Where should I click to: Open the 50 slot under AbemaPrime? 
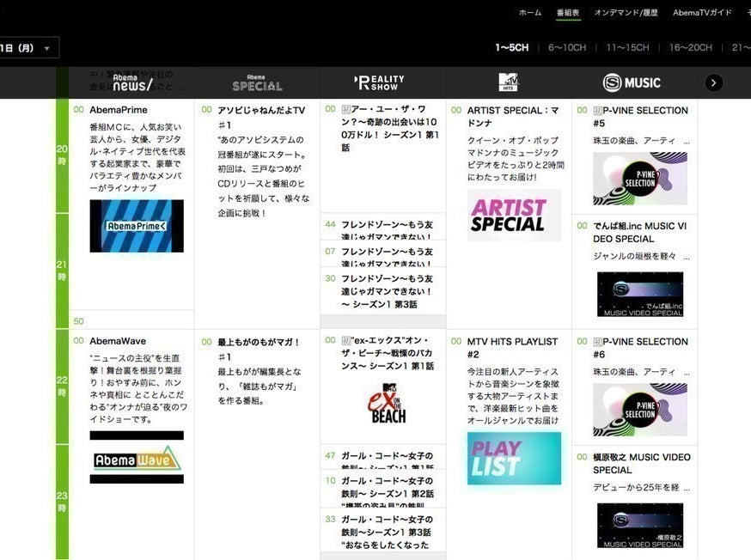point(131,320)
